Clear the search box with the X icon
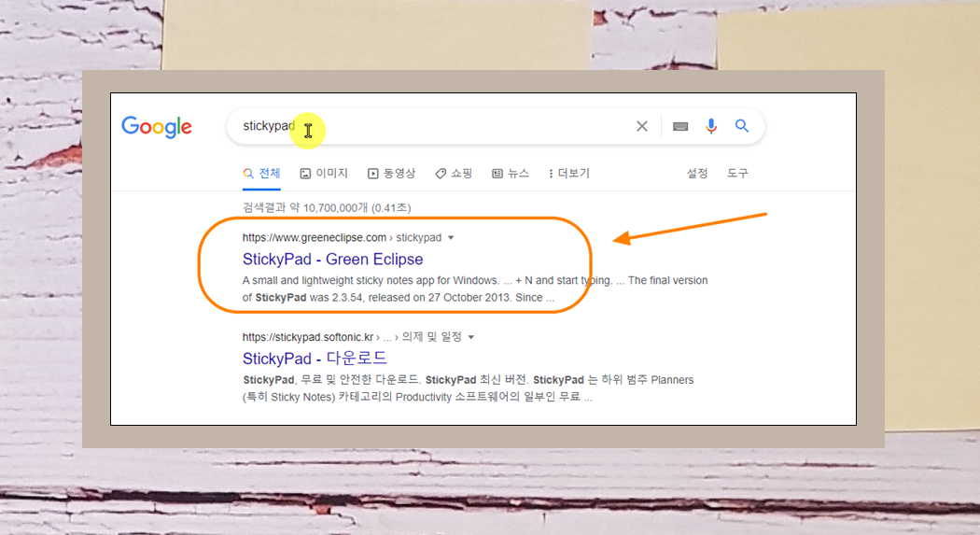This screenshot has width=980, height=535. [x=642, y=126]
